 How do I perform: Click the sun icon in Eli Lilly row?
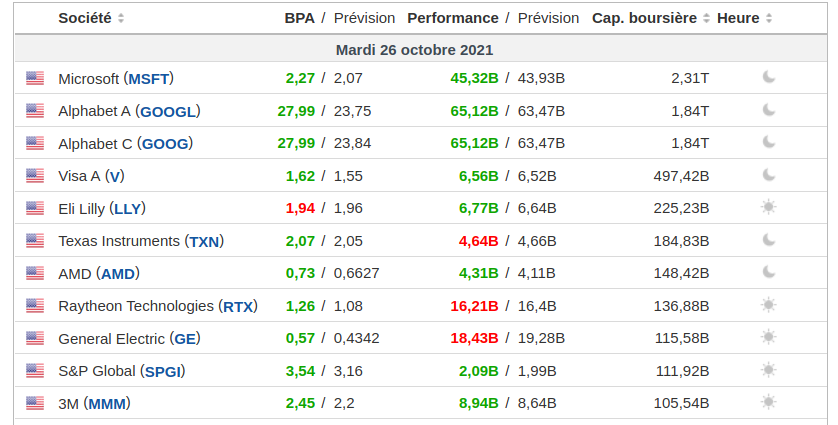click(x=768, y=208)
